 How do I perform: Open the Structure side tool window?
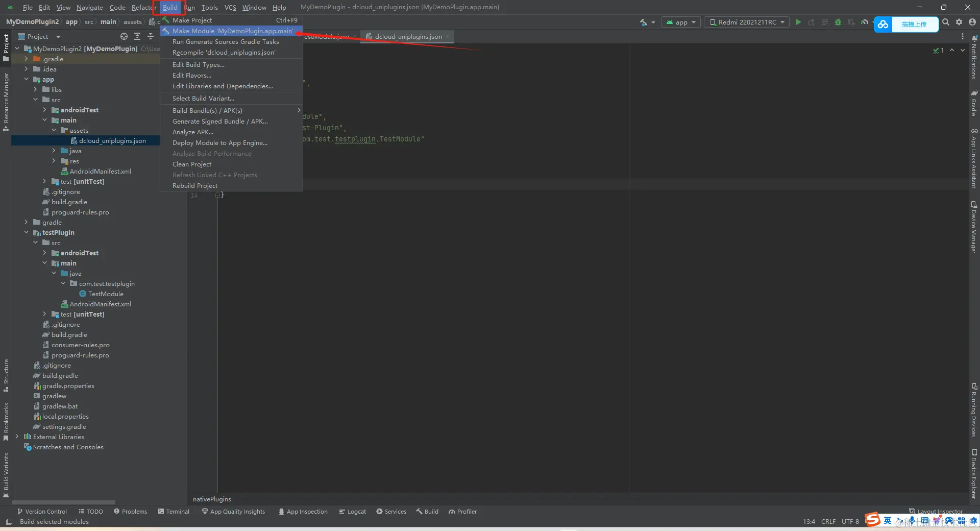coord(6,376)
